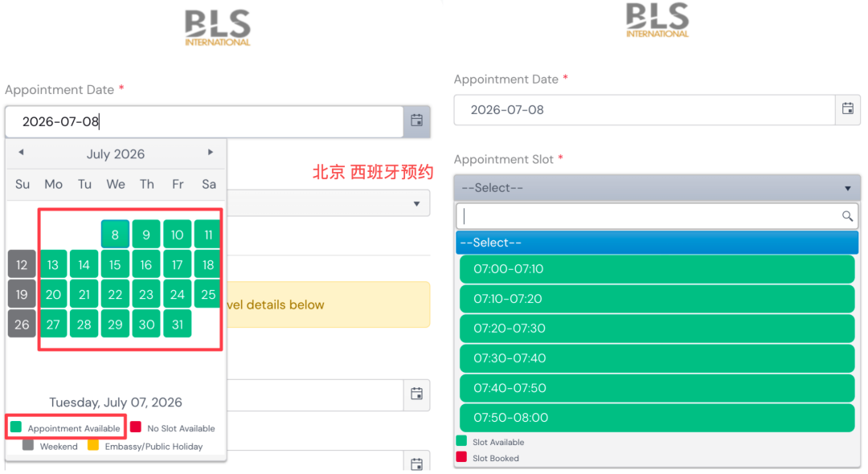Click red No Slot Available legend swatch

tap(136, 427)
